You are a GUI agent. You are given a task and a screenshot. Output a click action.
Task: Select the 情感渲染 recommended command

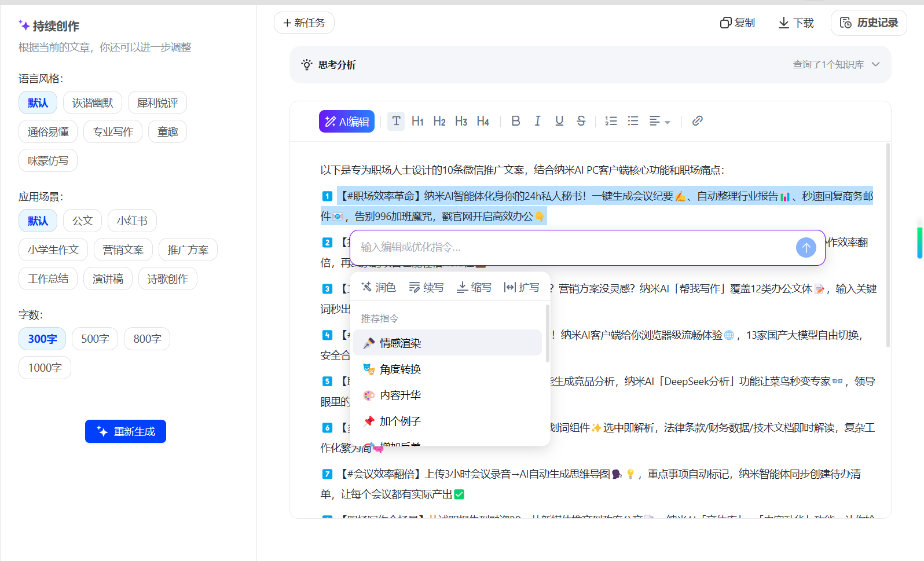(x=447, y=343)
